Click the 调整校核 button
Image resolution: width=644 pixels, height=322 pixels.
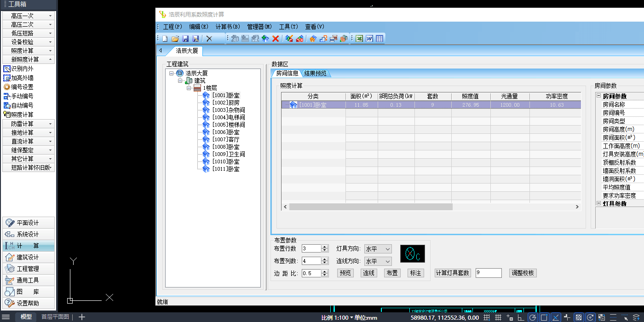coord(523,273)
